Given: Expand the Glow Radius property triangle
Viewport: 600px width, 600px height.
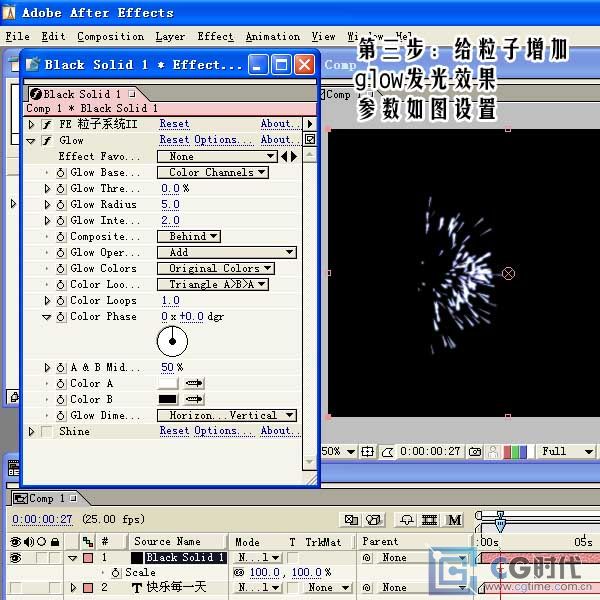Looking at the screenshot, I should 47,205.
